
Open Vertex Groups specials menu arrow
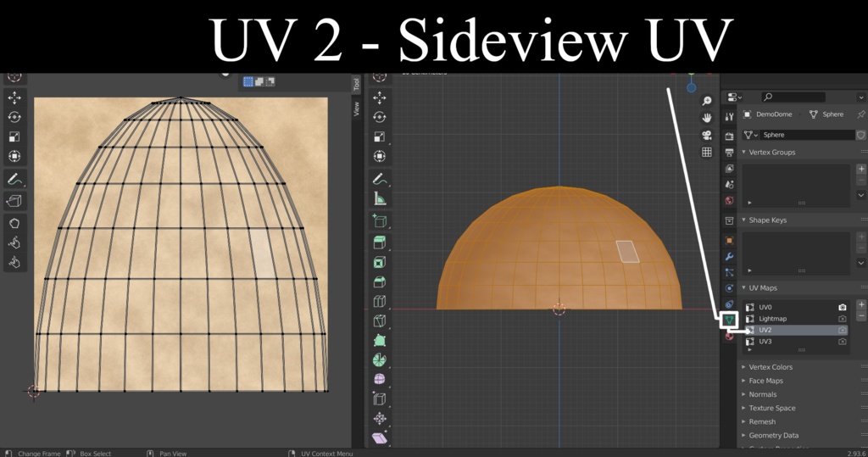861,195
